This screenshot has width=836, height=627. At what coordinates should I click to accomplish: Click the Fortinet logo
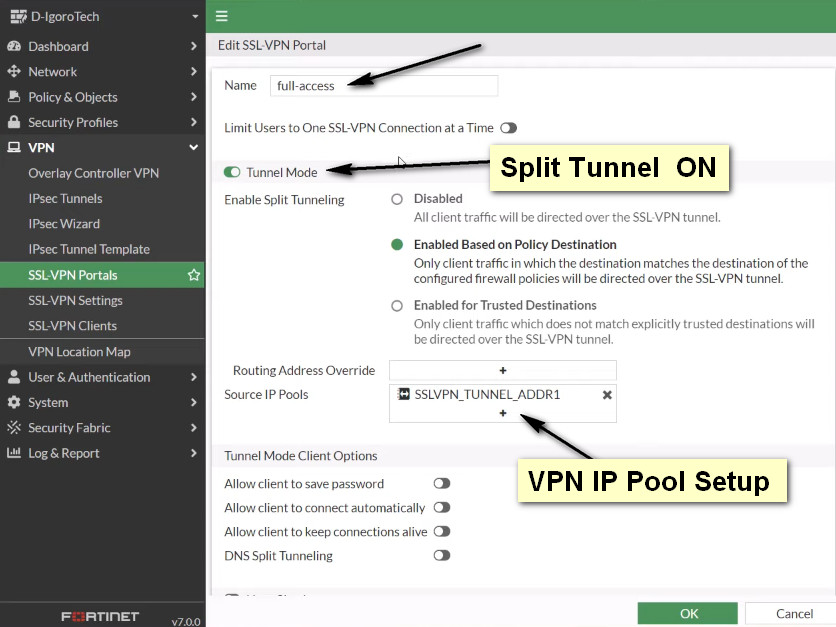100,616
